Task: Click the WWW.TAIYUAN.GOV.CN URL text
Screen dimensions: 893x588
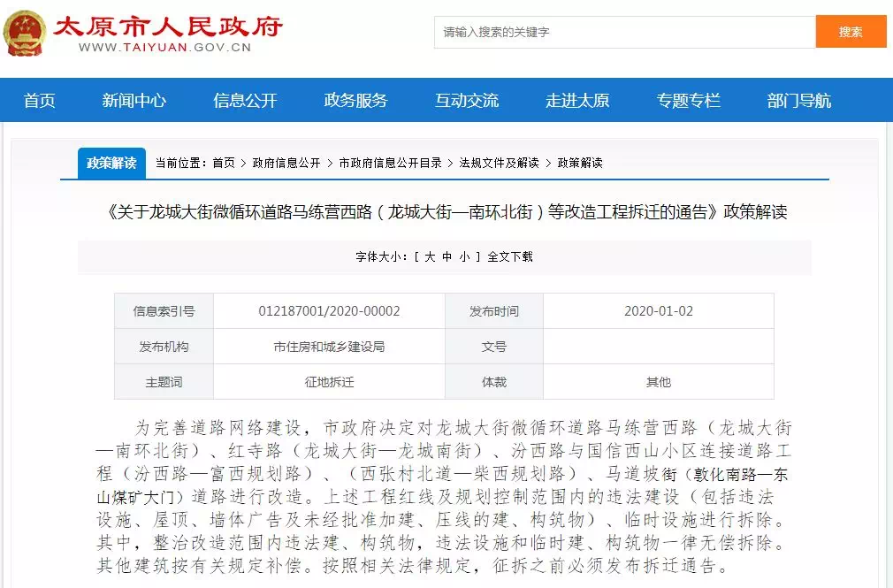Action: tap(164, 47)
